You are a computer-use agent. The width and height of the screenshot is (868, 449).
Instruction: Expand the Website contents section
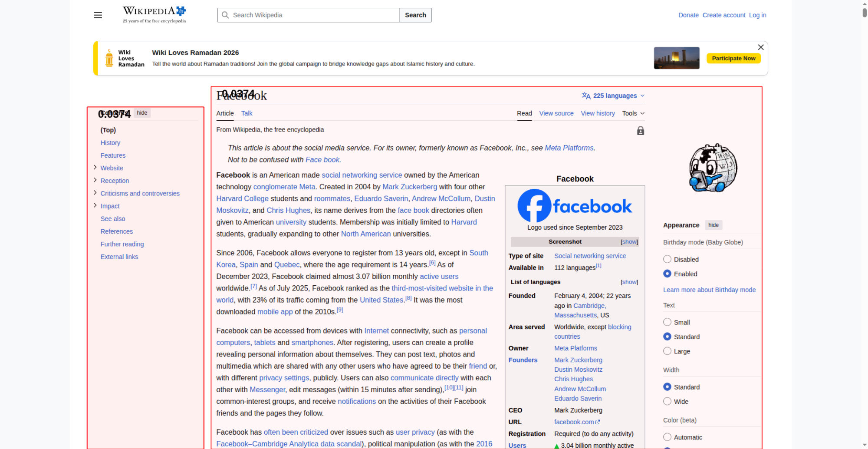[95, 168]
